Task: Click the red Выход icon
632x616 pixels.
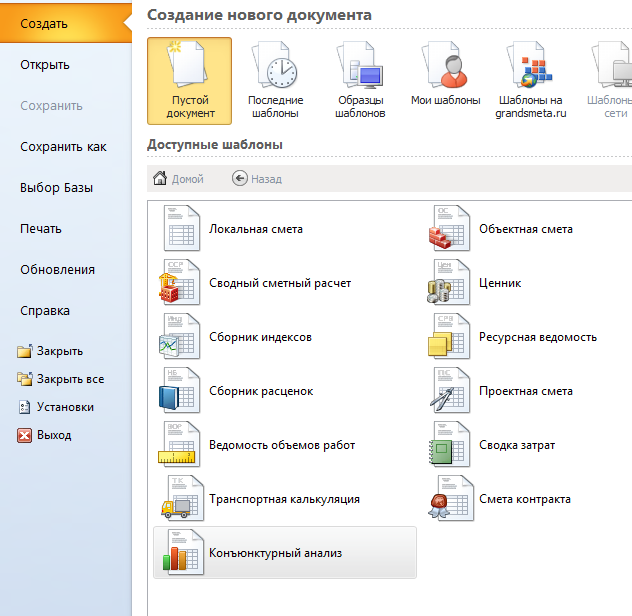Action: coord(25,435)
